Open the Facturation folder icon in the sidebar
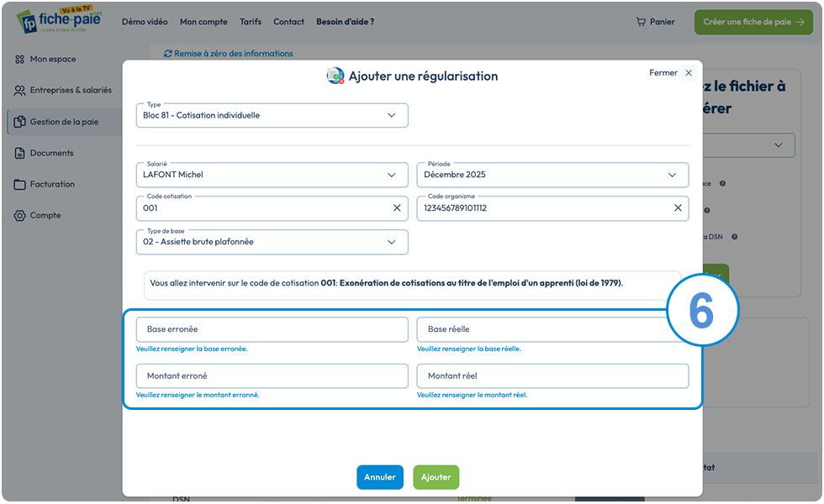The width and height of the screenshot is (824, 504). pos(19,184)
